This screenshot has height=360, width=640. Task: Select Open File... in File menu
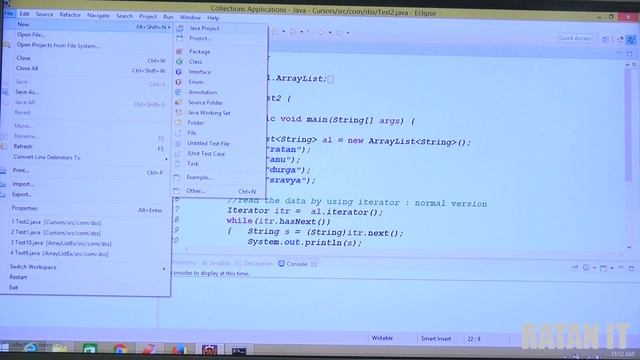[x=31, y=35]
